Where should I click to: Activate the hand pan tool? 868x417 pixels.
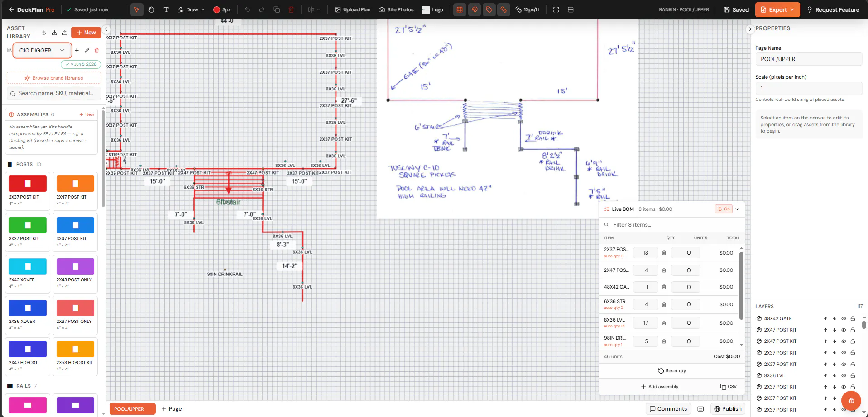coord(152,9)
